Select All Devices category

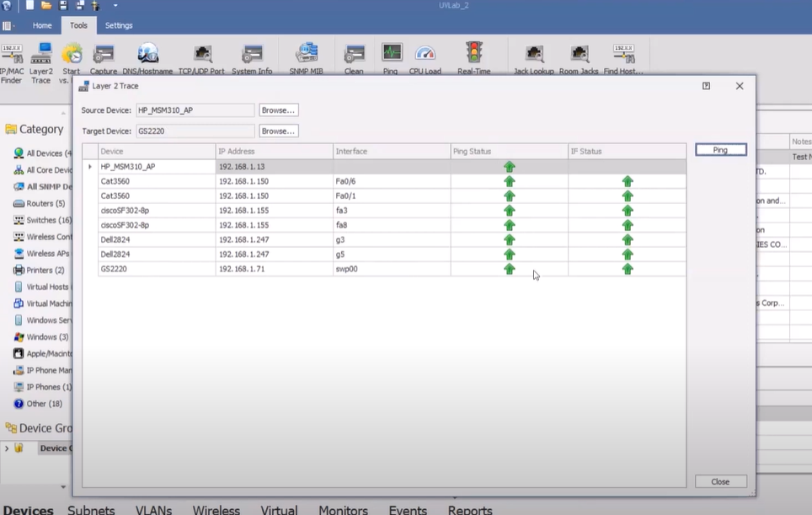click(44, 153)
